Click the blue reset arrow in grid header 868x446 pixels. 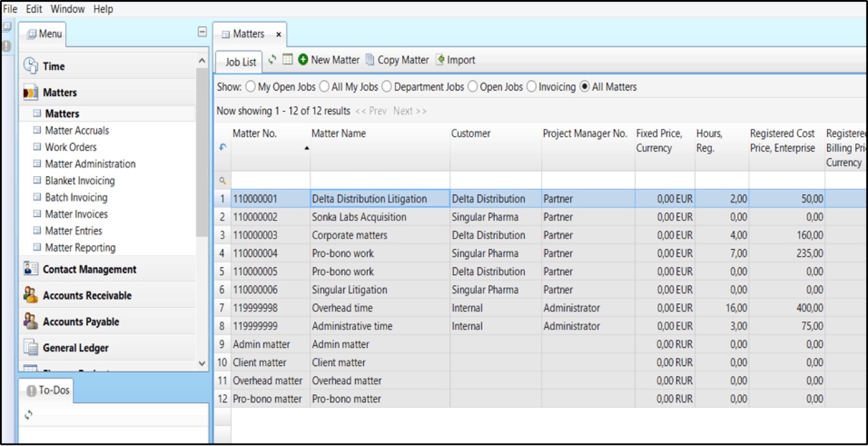tap(222, 147)
